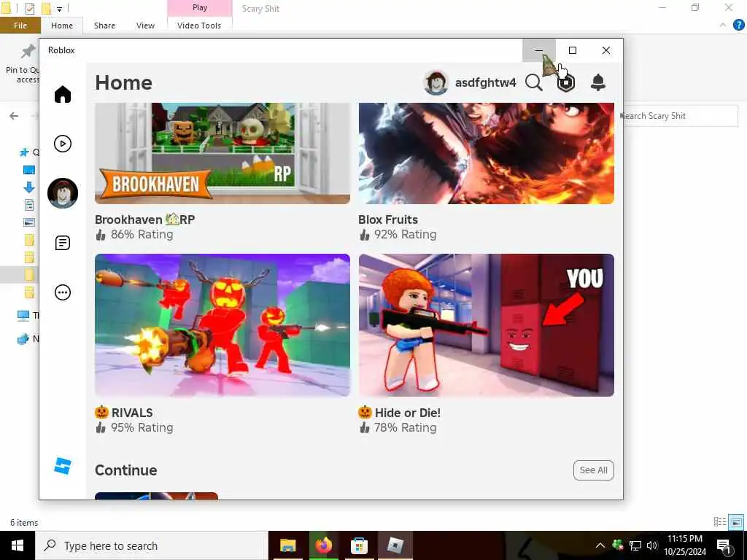The height and width of the screenshot is (560, 747).
Task: Open File Explorer from the taskbar
Action: [x=287, y=545]
